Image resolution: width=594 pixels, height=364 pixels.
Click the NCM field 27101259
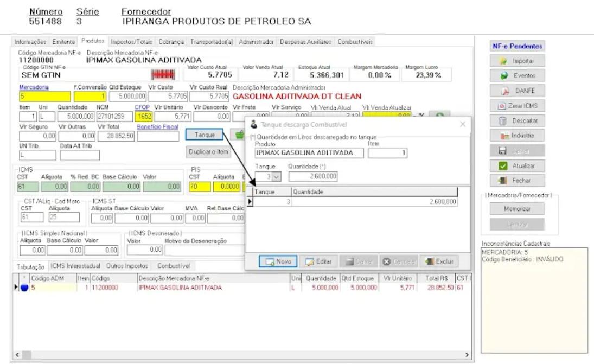(115, 116)
